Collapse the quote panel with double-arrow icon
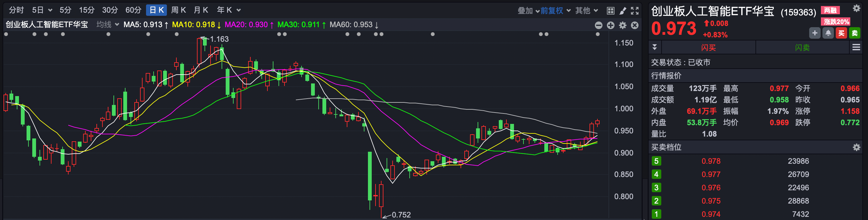 654,47
